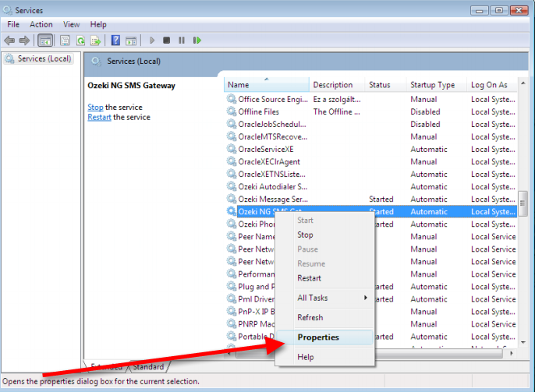Click horizontal scrollbar right arrow

point(512,354)
